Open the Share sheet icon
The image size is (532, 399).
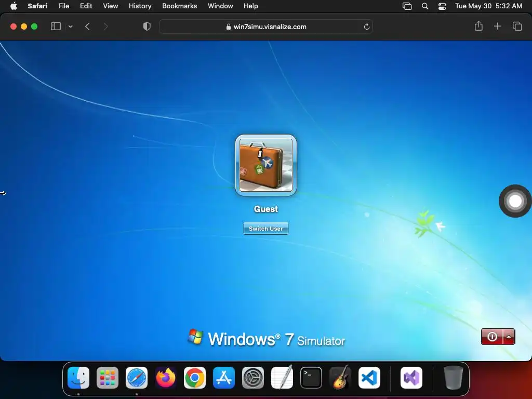point(478,26)
